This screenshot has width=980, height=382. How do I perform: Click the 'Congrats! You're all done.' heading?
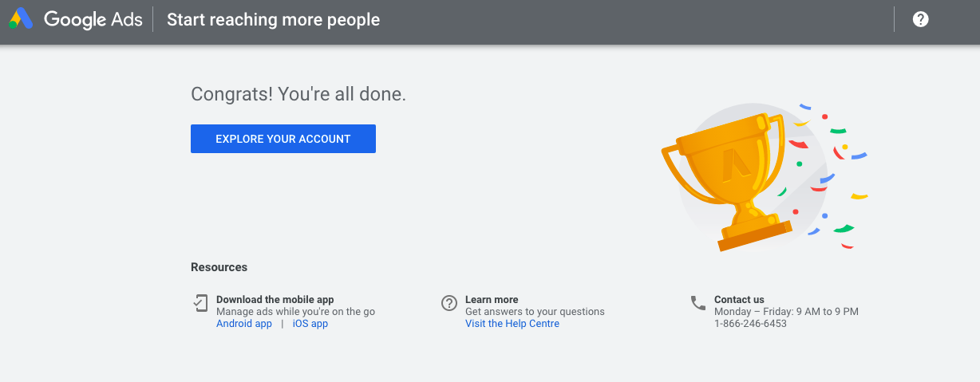pos(298,94)
